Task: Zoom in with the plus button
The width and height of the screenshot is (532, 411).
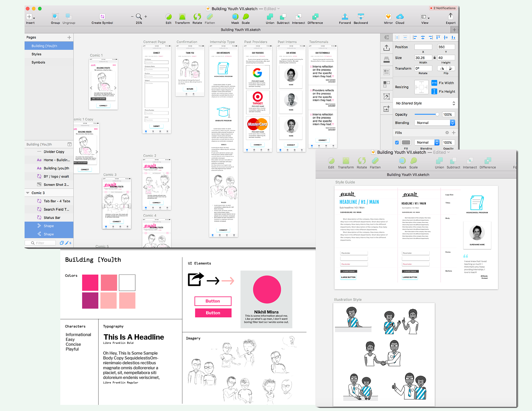Action: pos(146,17)
